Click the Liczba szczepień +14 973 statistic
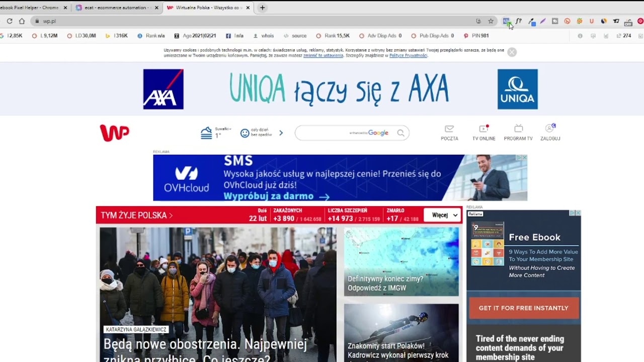The width and height of the screenshot is (644, 362). pyautogui.click(x=354, y=215)
